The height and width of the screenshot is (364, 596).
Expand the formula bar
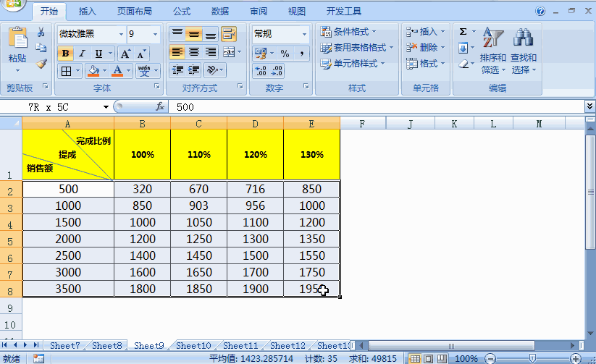[589, 106]
